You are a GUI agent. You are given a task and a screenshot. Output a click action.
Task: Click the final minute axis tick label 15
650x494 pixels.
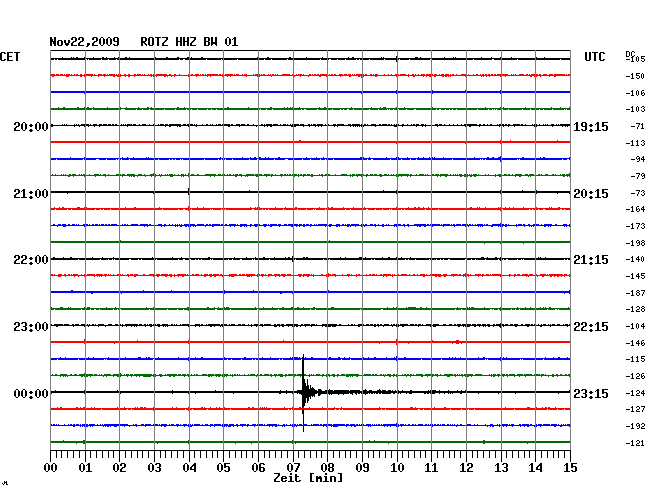coord(570,468)
